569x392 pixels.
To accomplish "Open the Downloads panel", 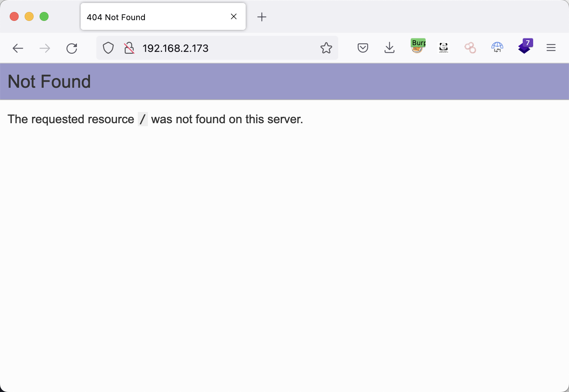I will tap(389, 48).
